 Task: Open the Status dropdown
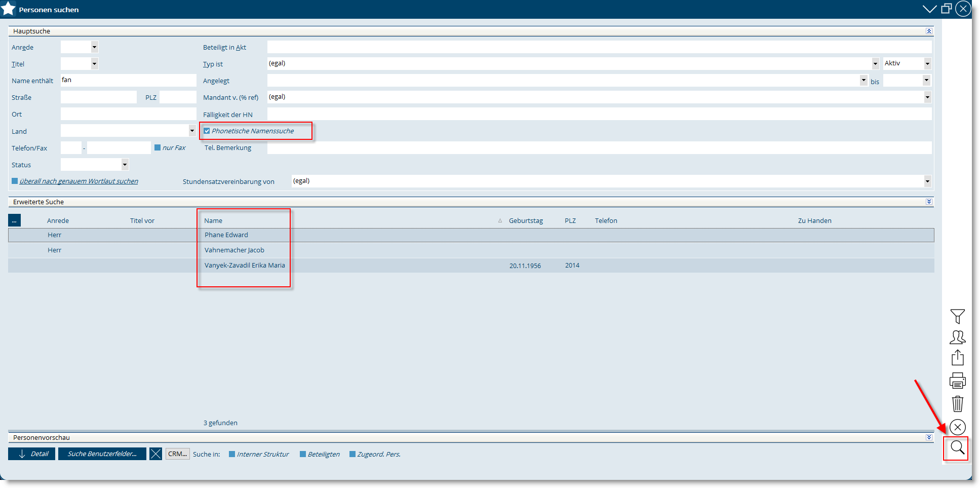click(125, 165)
